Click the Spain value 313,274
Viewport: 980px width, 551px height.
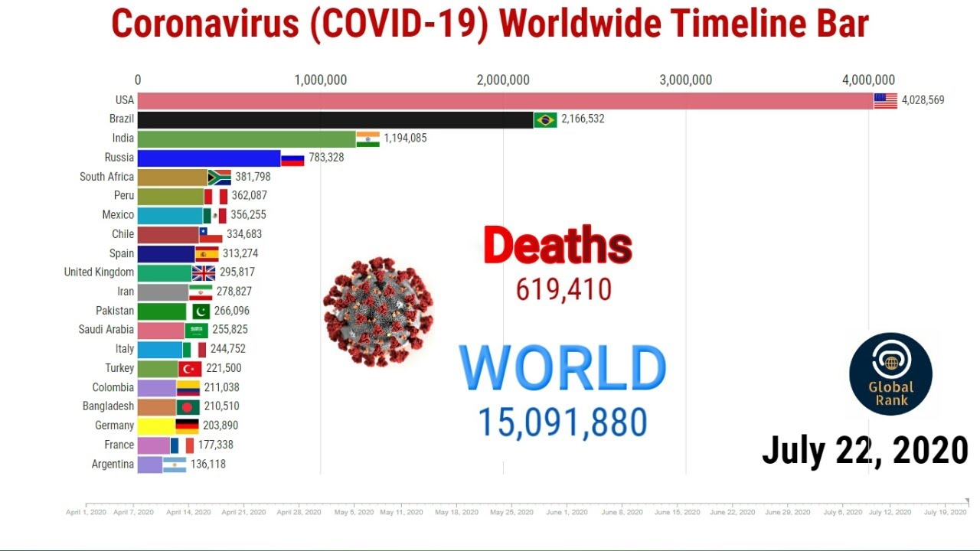click(x=240, y=253)
